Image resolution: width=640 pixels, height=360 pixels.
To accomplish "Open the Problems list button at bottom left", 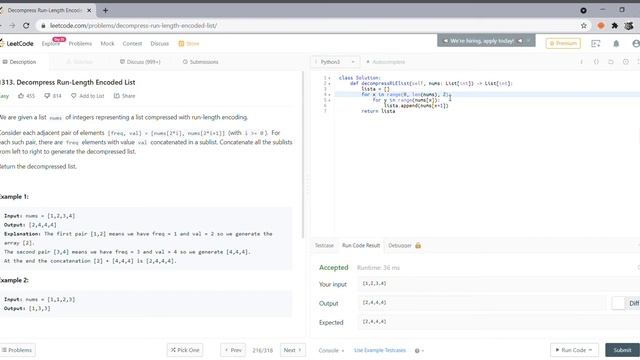I will (17, 350).
